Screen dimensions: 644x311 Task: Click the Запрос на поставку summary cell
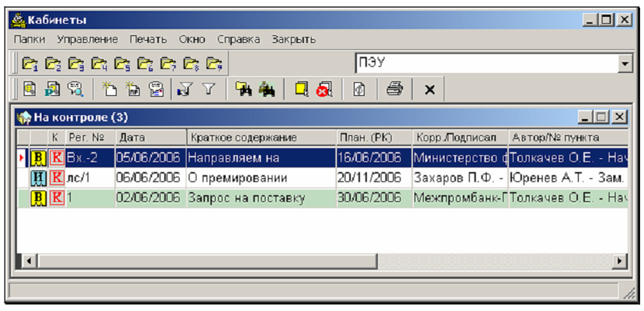tap(261, 198)
